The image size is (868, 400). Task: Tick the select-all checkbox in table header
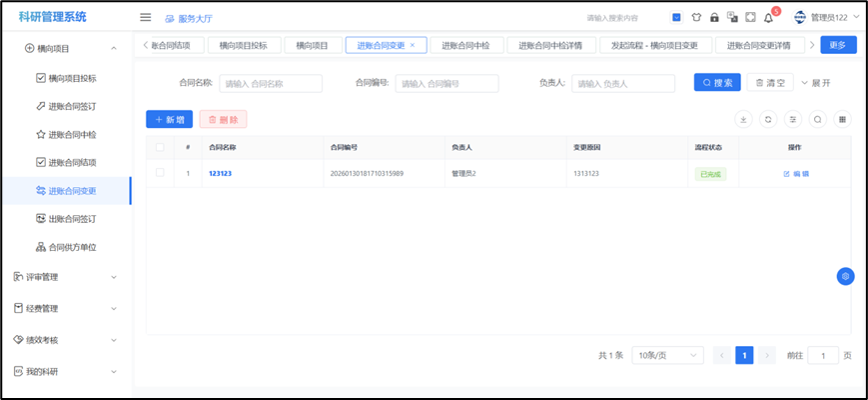(x=160, y=147)
